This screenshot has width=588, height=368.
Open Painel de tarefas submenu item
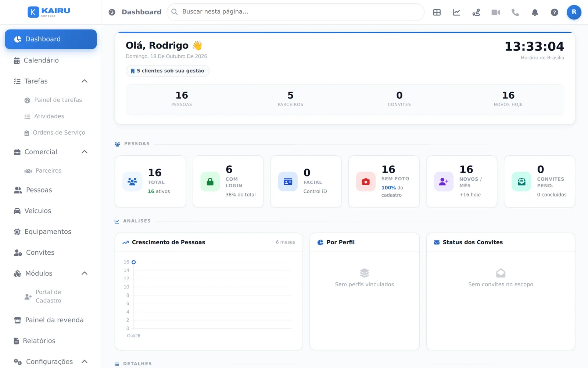coord(53,100)
